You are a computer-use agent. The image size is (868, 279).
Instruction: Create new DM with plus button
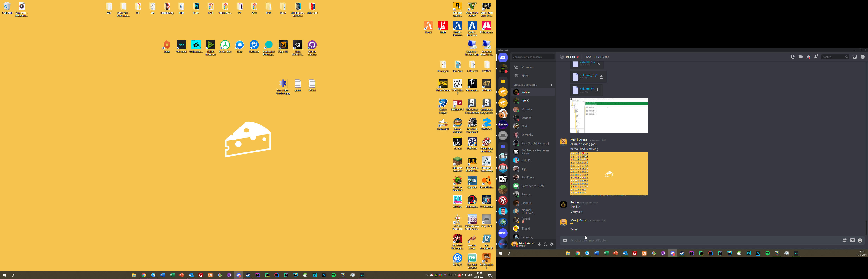click(551, 85)
